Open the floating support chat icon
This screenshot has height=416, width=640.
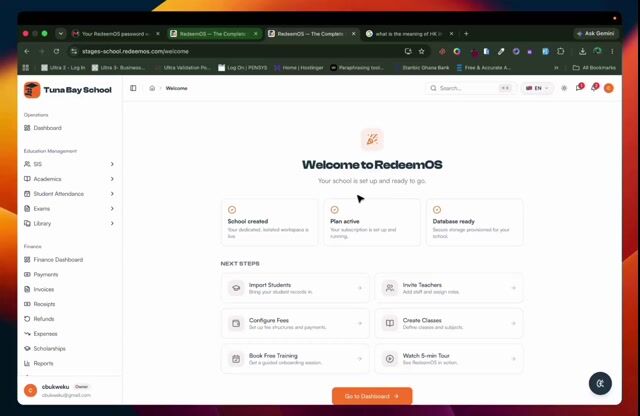[x=600, y=383]
